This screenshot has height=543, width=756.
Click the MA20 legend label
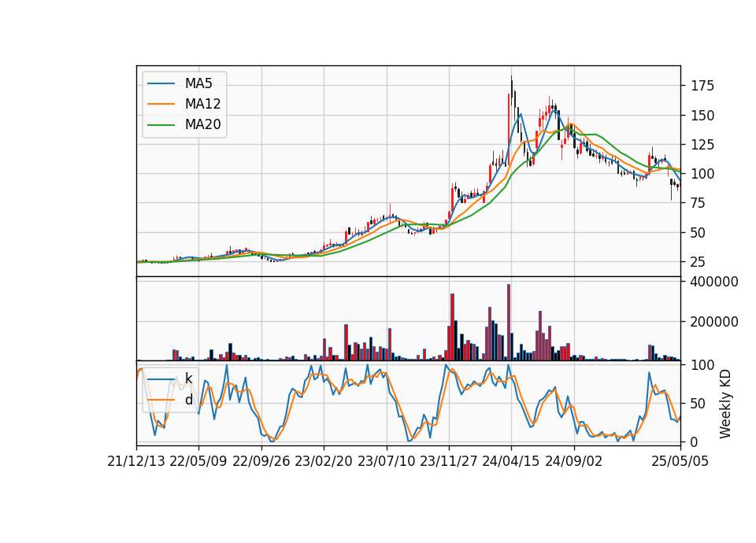(202, 125)
